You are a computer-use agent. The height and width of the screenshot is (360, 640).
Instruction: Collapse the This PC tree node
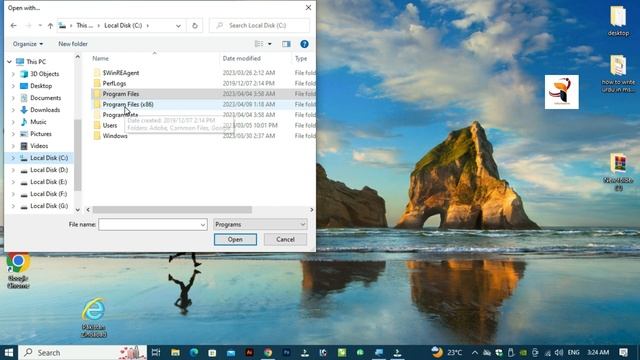coord(9,62)
